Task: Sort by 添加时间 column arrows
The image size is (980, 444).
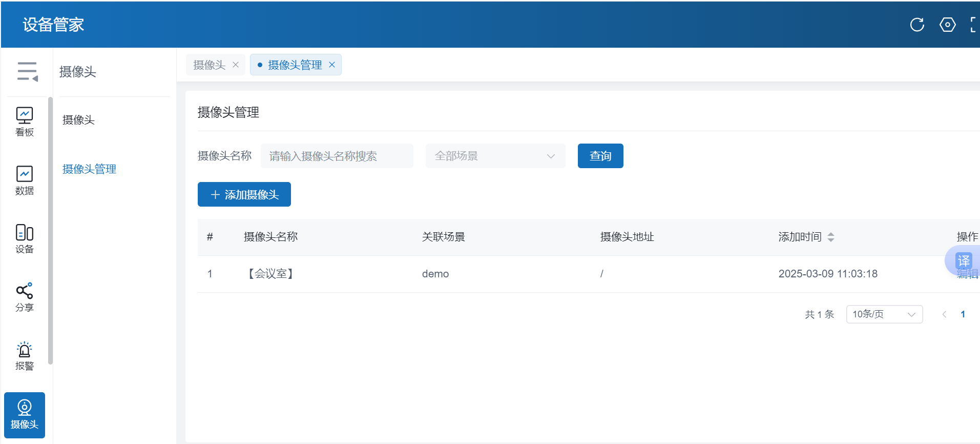Action: [831, 237]
